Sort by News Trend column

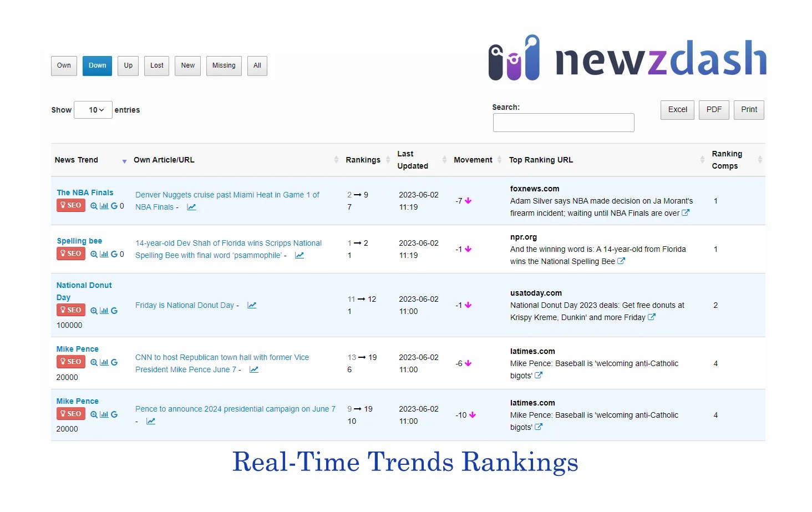(91, 160)
